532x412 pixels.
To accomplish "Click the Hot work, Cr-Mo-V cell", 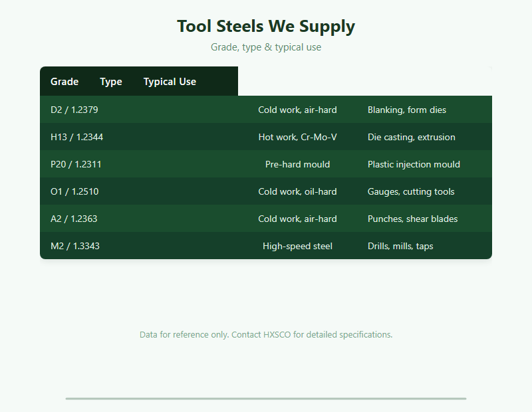I will click(x=297, y=137).
